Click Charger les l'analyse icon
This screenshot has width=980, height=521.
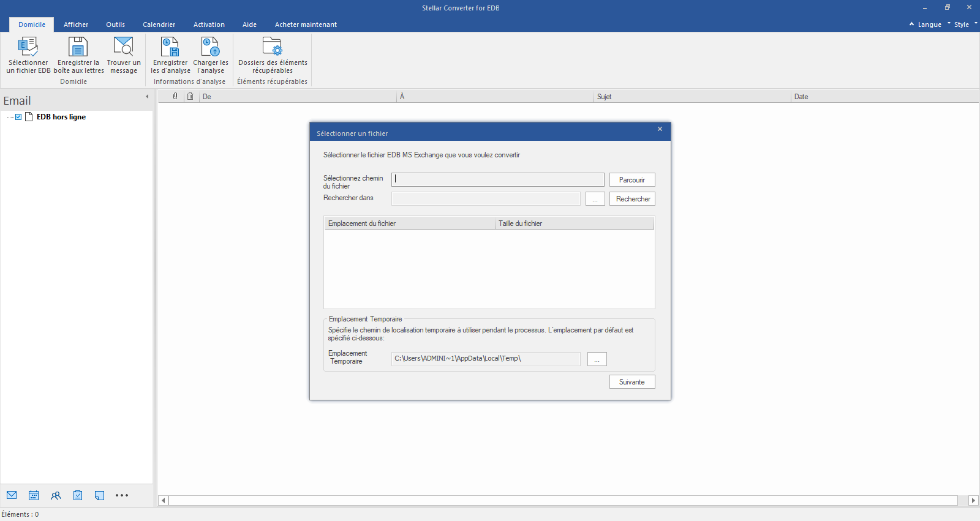(x=210, y=47)
